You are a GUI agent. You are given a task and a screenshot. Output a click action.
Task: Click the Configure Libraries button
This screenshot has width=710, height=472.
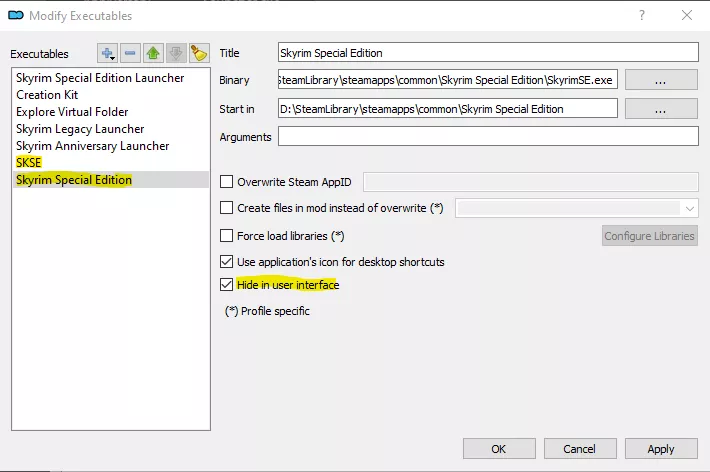[650, 236]
